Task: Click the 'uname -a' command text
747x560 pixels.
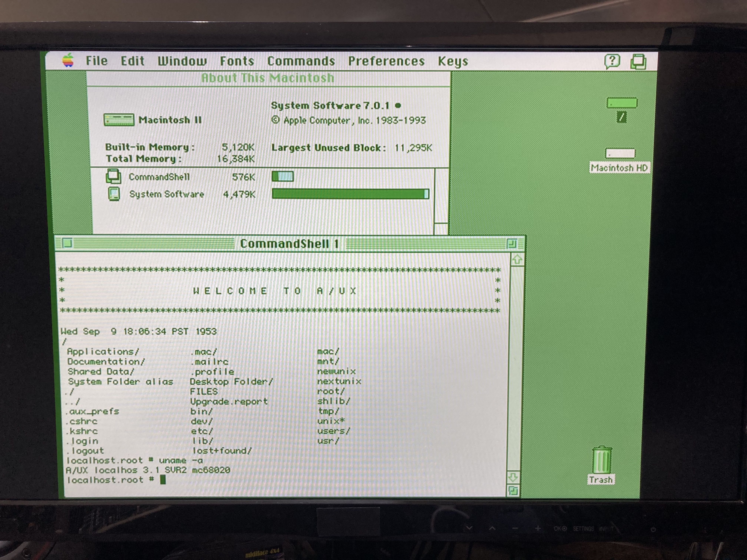Action: click(181, 460)
